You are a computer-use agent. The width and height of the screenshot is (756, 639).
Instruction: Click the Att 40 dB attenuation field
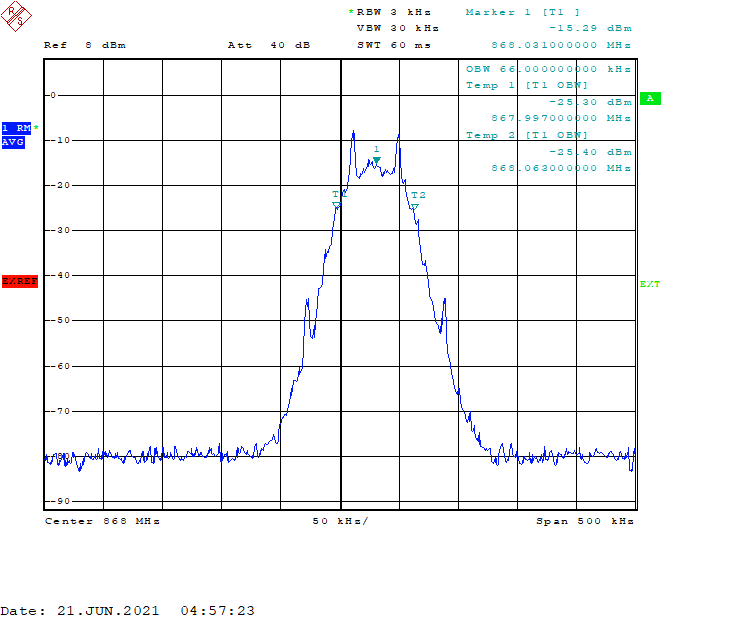click(269, 45)
